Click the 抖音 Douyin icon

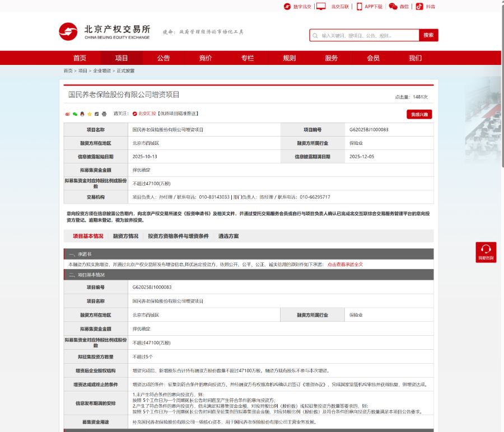(x=419, y=7)
